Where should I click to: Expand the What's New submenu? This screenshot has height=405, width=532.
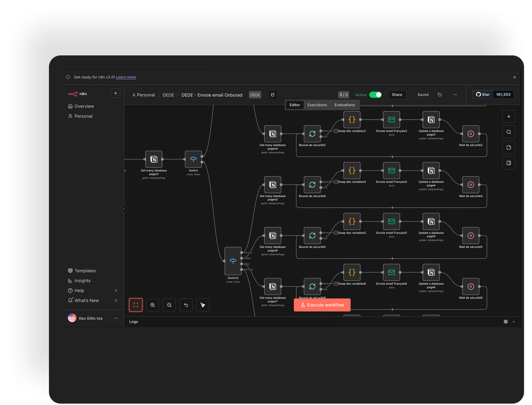point(116,301)
